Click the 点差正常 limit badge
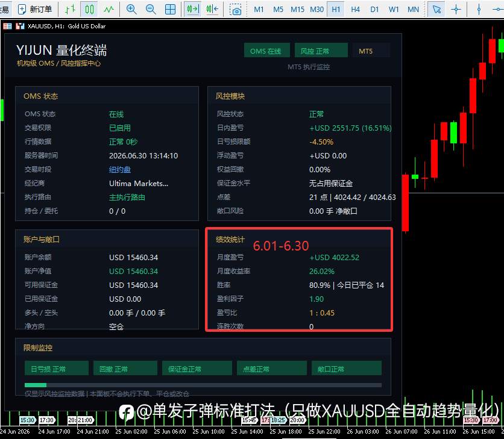 click(x=272, y=369)
